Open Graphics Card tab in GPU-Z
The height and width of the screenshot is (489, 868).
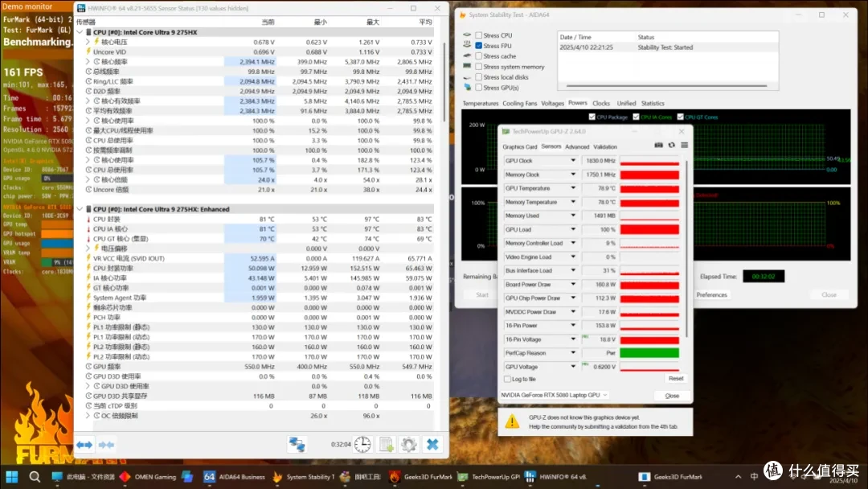[x=520, y=146]
